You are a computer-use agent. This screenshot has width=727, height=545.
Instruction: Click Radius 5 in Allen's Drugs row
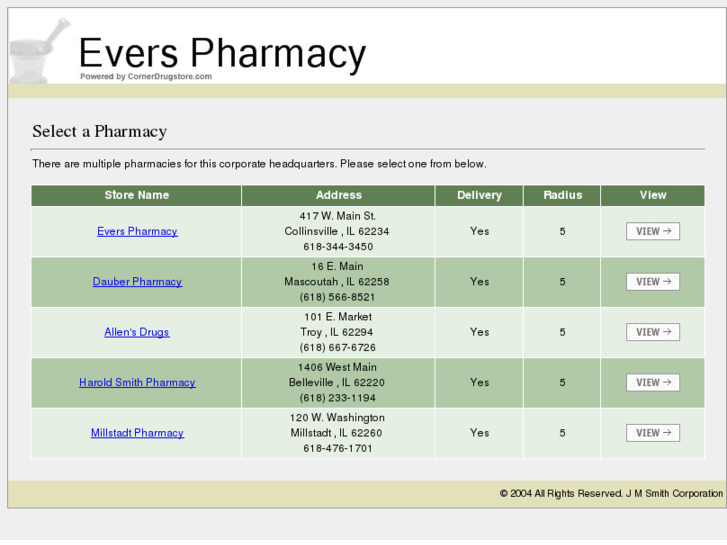tap(562, 333)
